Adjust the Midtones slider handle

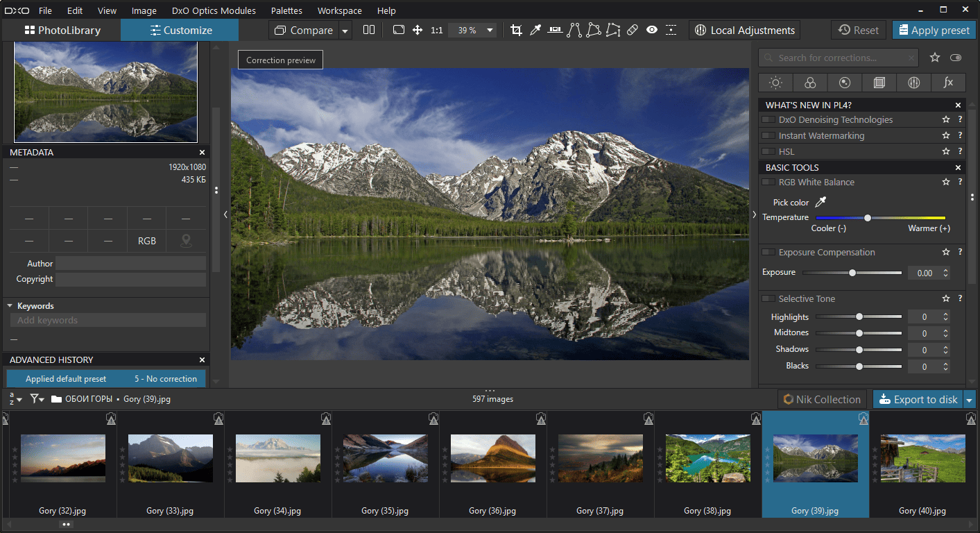pyautogui.click(x=859, y=333)
